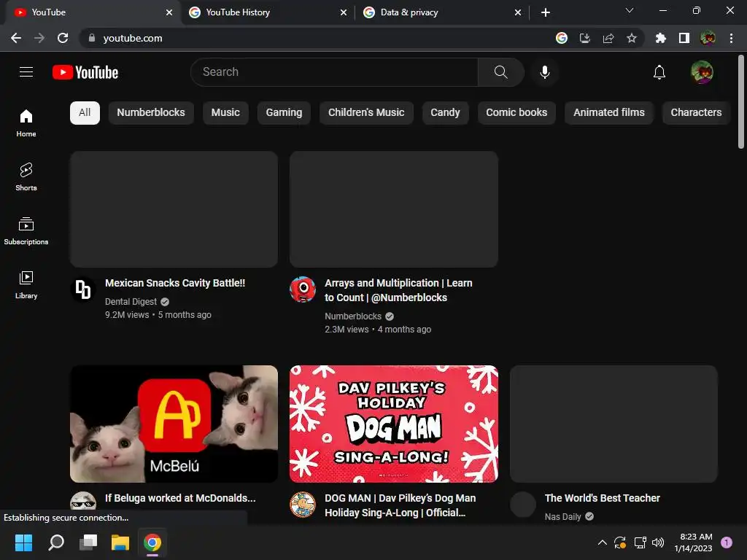Filter by Music chip
This screenshot has height=560, width=747.
(225, 113)
